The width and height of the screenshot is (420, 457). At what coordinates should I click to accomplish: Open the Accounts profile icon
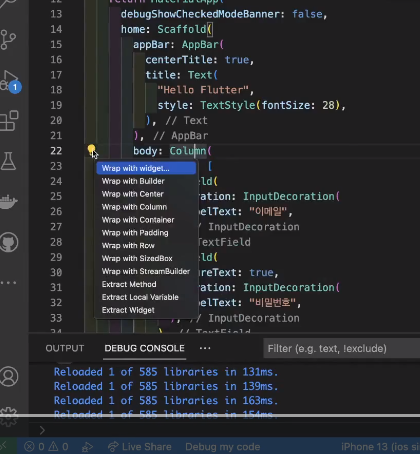(x=9, y=376)
